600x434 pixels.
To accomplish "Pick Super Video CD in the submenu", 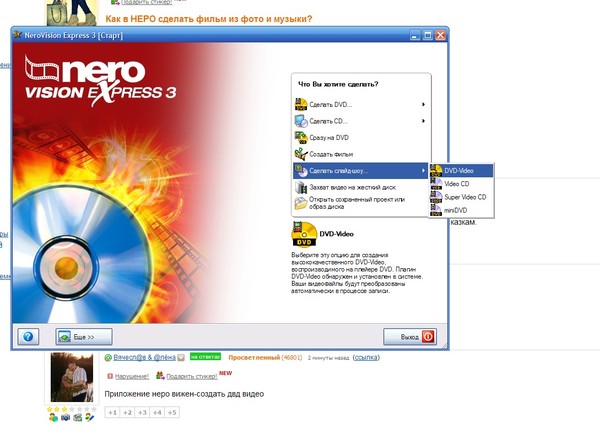I will pyautogui.click(x=461, y=197).
